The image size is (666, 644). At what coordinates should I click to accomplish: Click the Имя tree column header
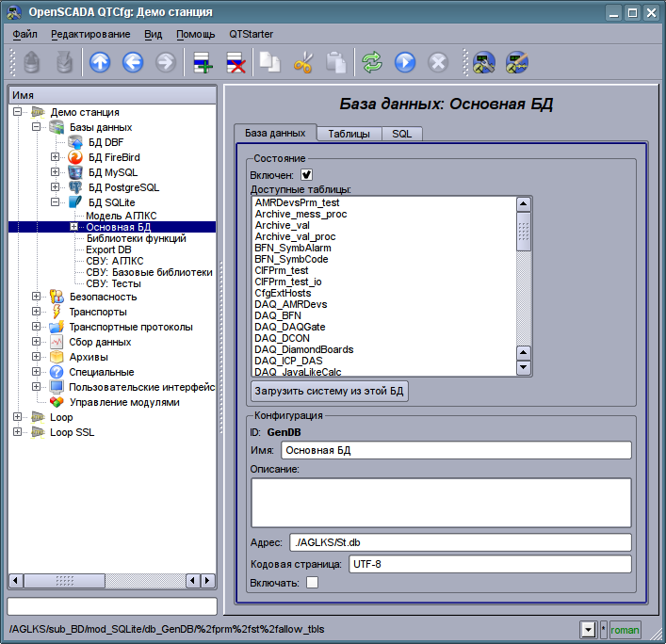(112, 95)
